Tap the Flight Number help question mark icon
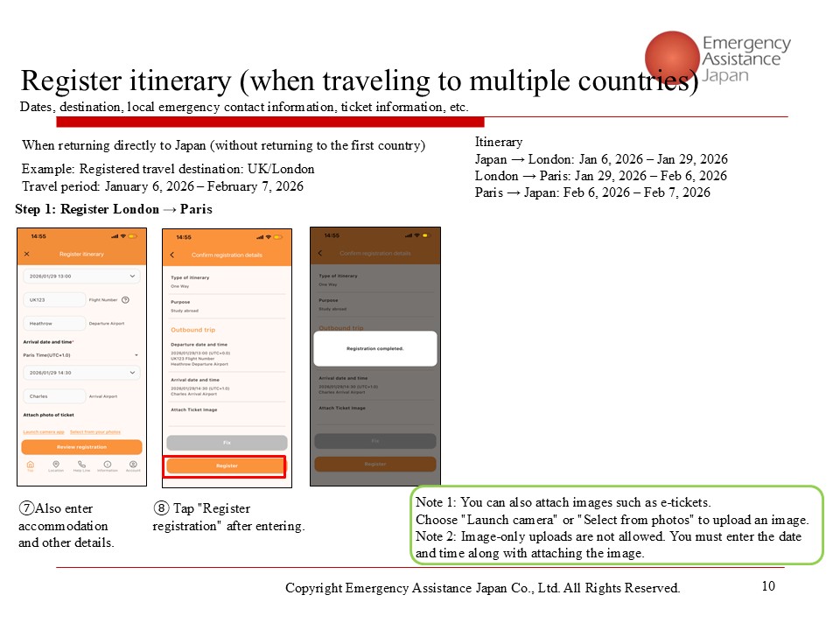Viewport: 840px width, 630px height. 125,299
